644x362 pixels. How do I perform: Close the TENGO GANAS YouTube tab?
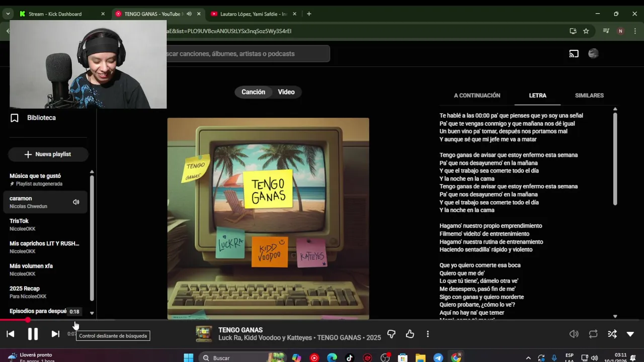click(199, 14)
